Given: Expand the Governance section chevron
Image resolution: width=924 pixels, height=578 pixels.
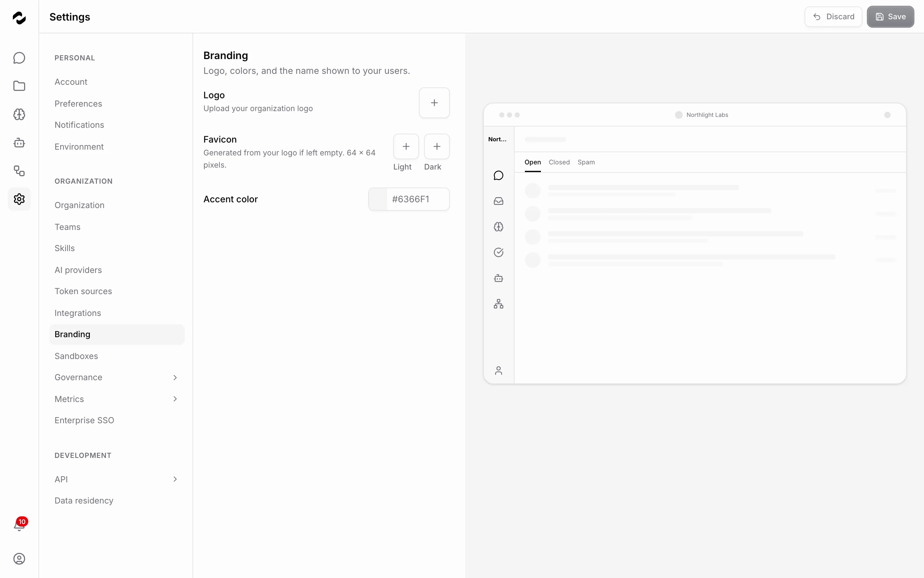Looking at the screenshot, I should (175, 378).
